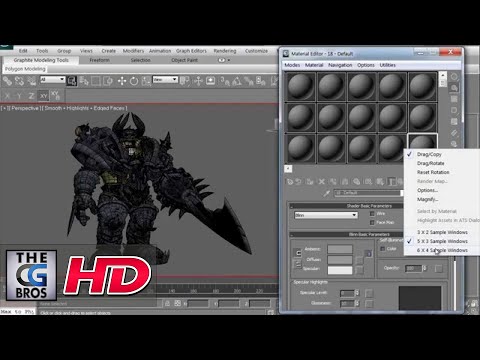This screenshot has height=360, width=480.
Task: Click the Background checker icon in Material Editor
Action: [454, 99]
